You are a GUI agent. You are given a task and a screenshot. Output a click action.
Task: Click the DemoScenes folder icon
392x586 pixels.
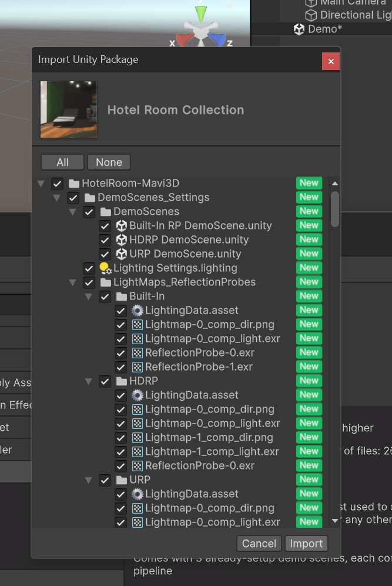click(x=106, y=212)
